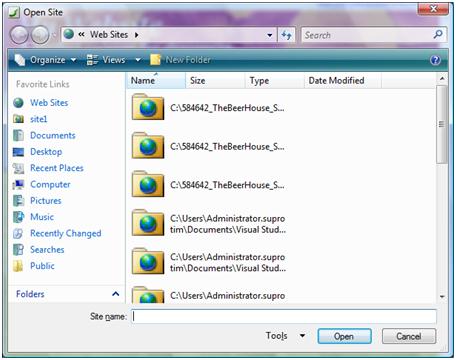Image resolution: width=456 pixels, height=360 pixels.
Task: Sort by the Date Modified column header
Action: [343, 80]
